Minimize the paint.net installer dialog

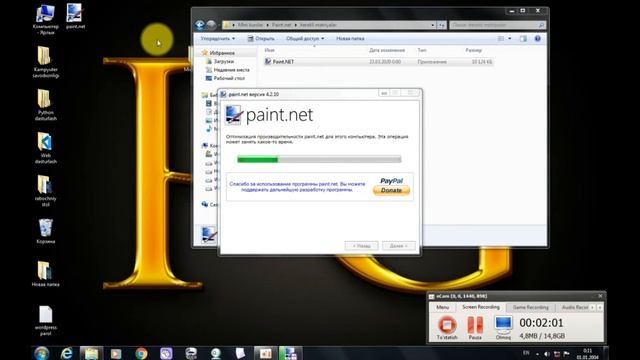[x=384, y=93]
